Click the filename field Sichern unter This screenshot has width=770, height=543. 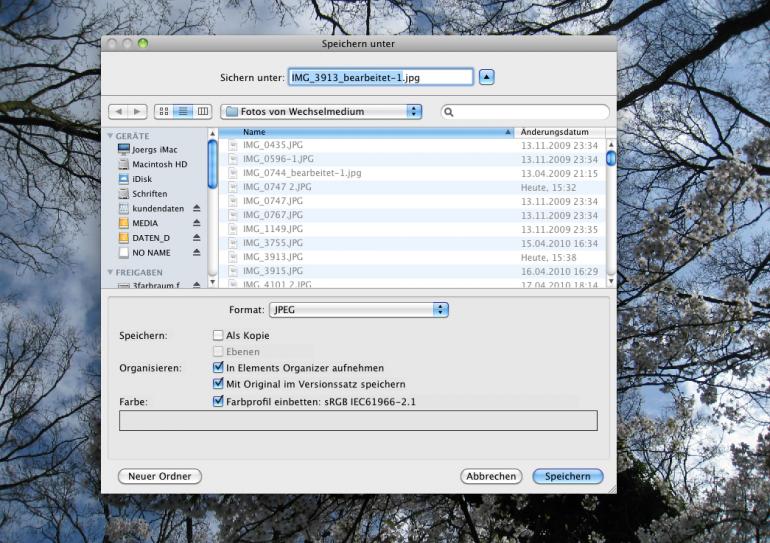381,77
